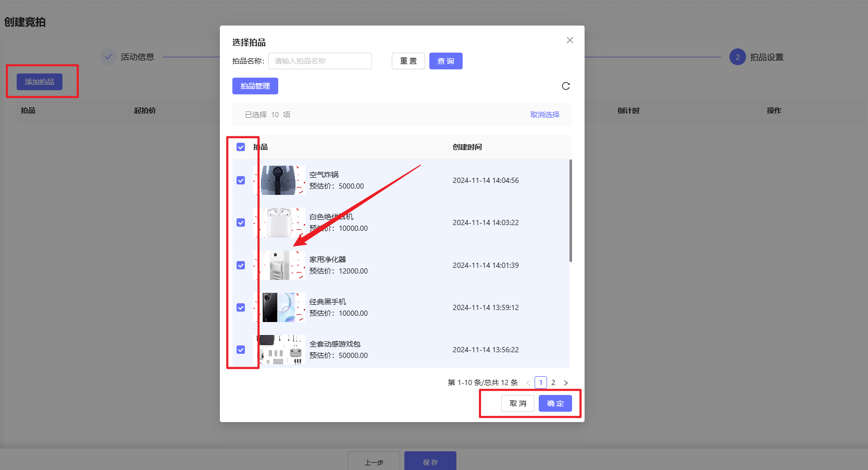Viewport: 868px width, 470px height.
Task: Click the 确定 confirm button
Action: (555, 403)
